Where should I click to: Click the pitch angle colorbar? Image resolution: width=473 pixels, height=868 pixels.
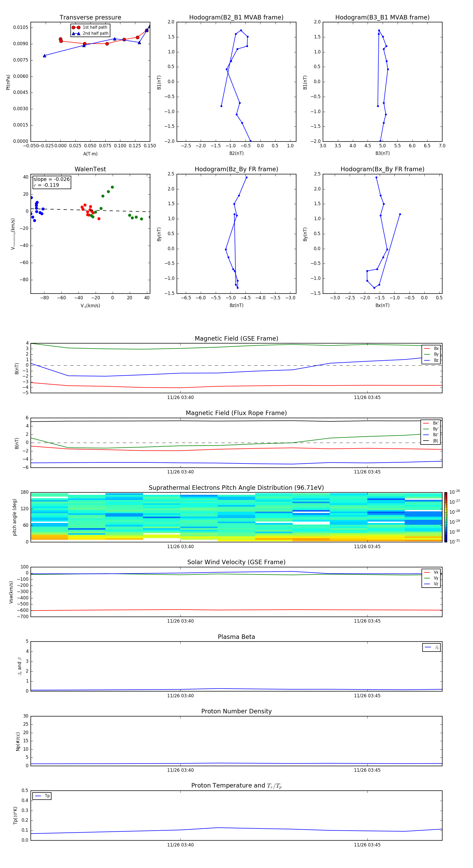click(x=445, y=517)
